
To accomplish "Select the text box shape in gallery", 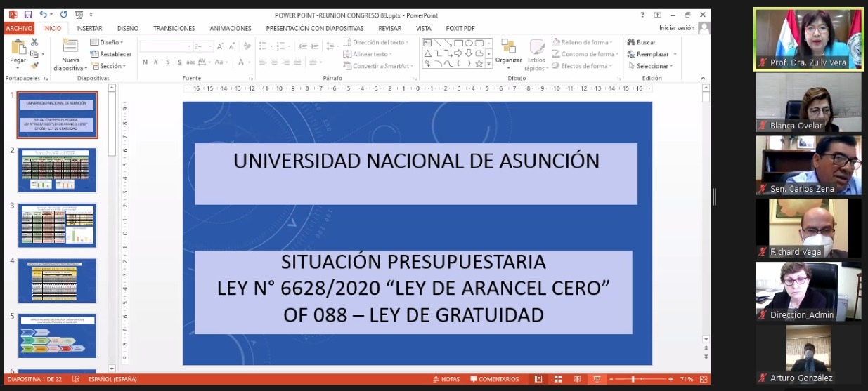I will (426, 43).
